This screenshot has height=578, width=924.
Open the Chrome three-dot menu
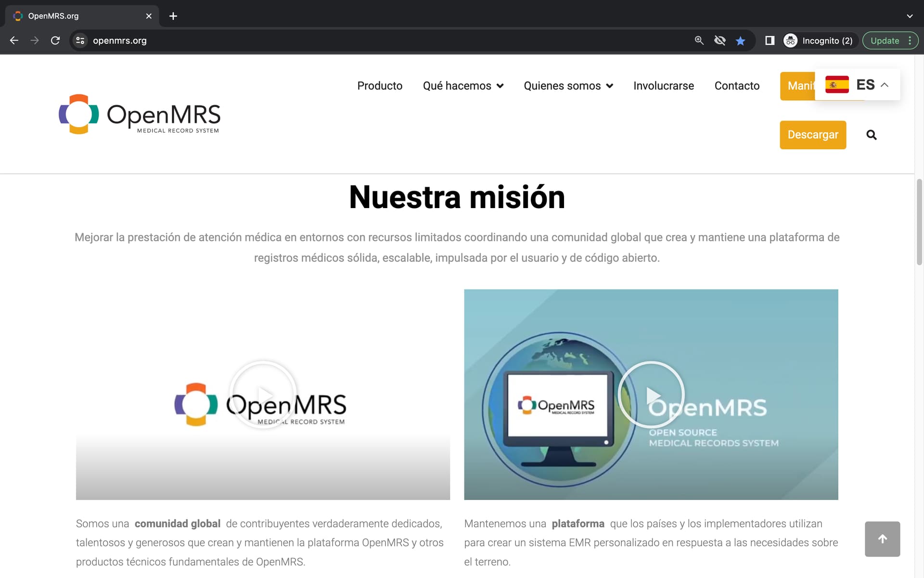point(910,40)
